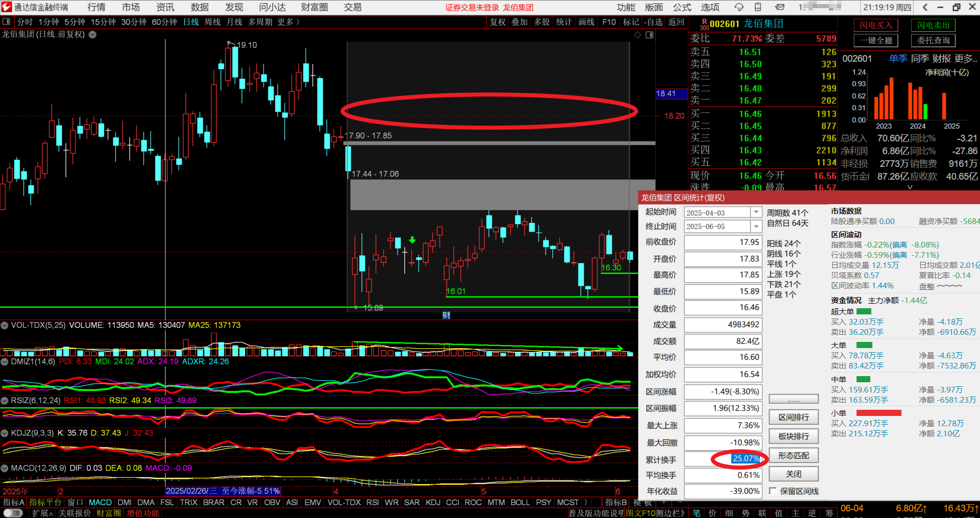The image size is (980, 518).
Task: Click the 形态匹配 button
Action: click(x=794, y=455)
